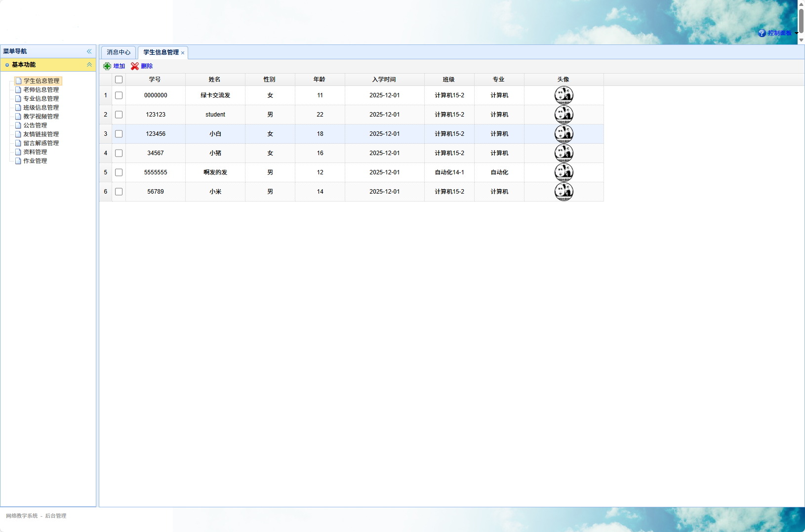Click avatar image of student 小白
The height and width of the screenshot is (532, 805).
click(563, 134)
